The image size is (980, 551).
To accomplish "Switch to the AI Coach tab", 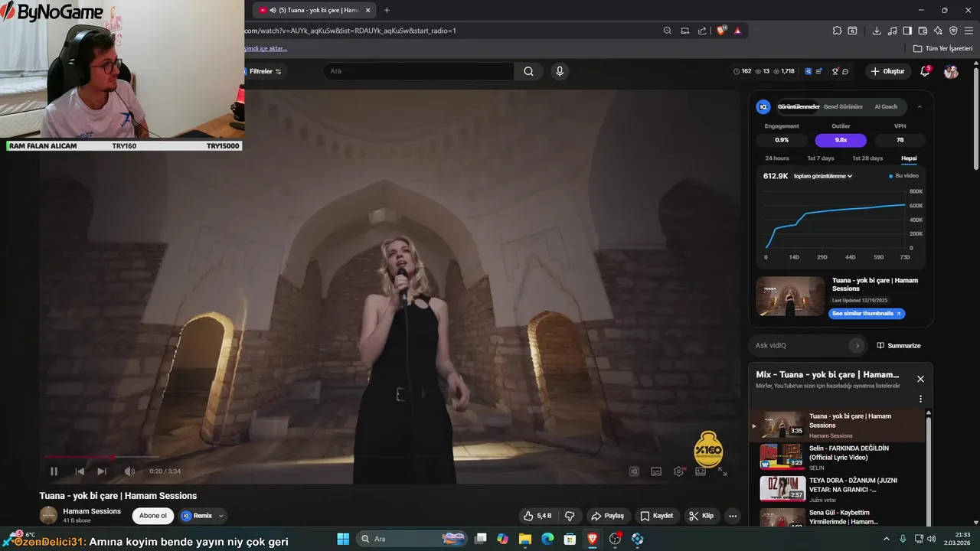I will (886, 106).
